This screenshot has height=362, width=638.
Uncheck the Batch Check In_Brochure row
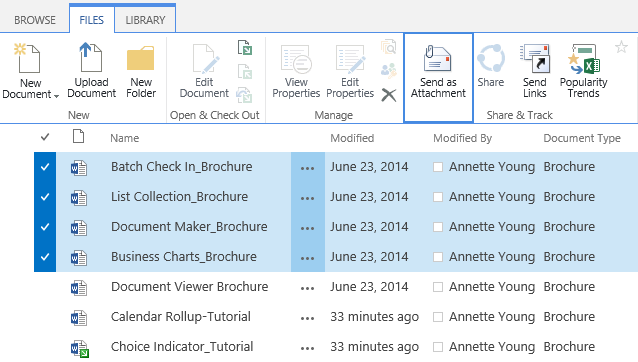(45, 167)
